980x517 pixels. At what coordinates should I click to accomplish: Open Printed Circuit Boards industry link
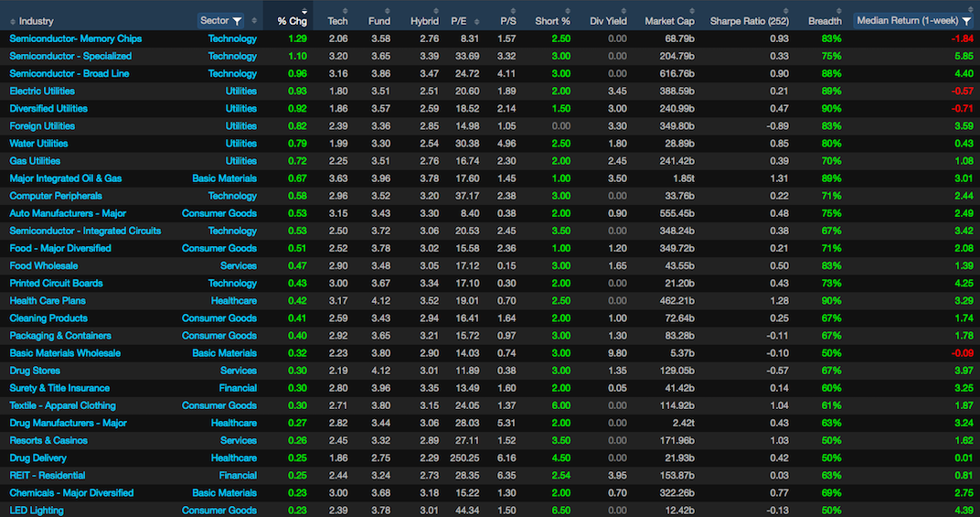click(x=57, y=285)
